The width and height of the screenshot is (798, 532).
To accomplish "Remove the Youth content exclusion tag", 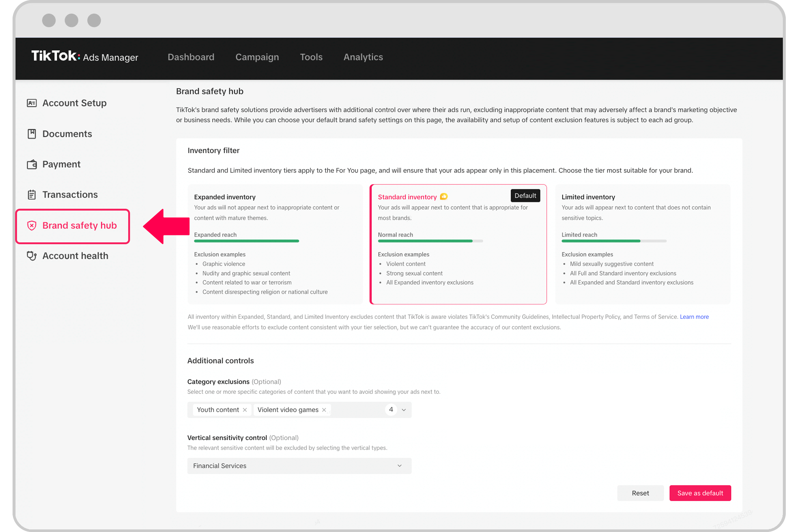I will tap(245, 410).
